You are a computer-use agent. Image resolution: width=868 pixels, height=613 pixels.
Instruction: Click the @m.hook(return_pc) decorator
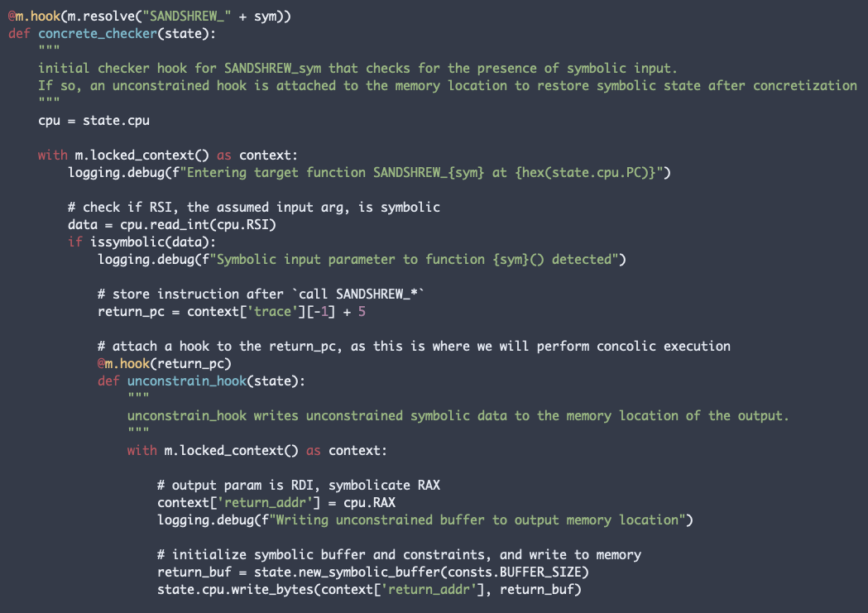pos(167,363)
